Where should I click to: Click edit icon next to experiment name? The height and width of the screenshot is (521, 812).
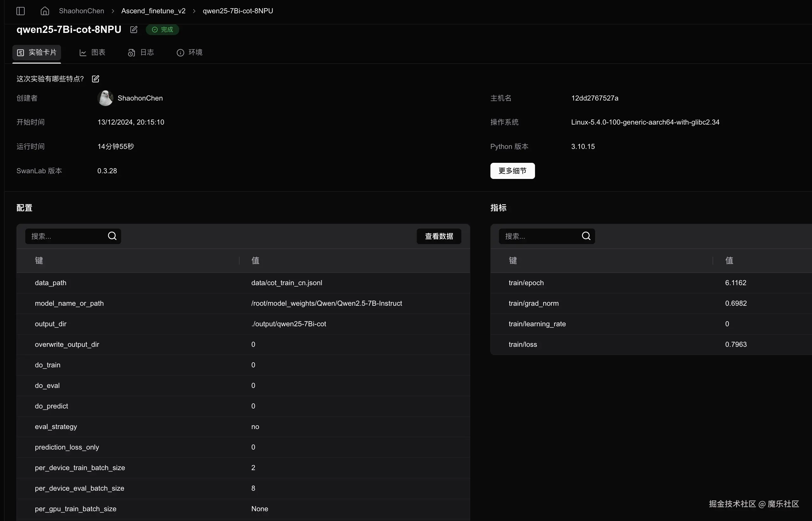pyautogui.click(x=134, y=29)
